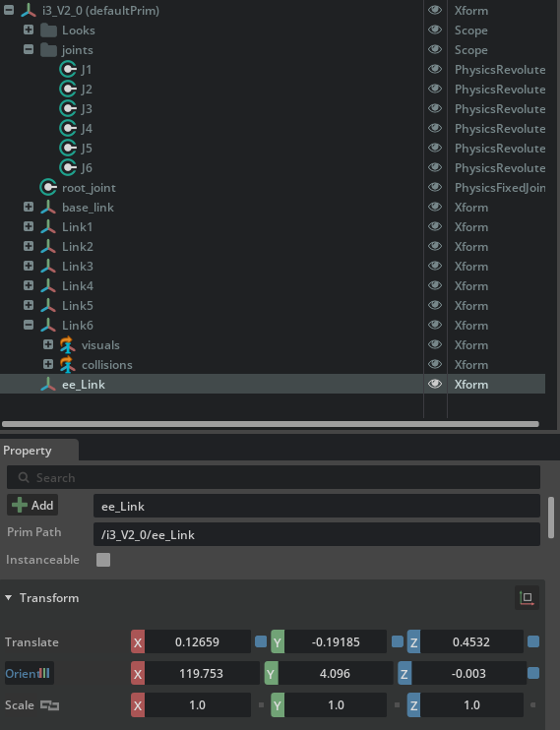
Task: Click the joints folder icon
Action: (48, 50)
